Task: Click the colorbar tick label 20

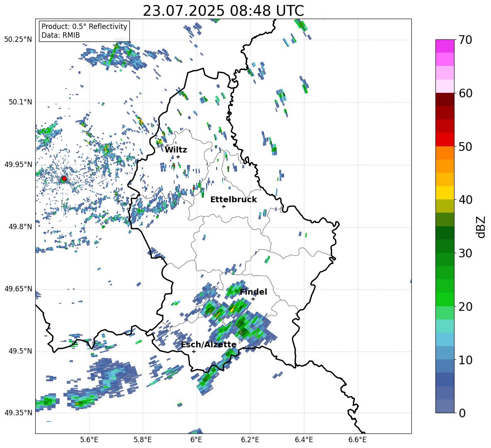Action: tap(465, 306)
